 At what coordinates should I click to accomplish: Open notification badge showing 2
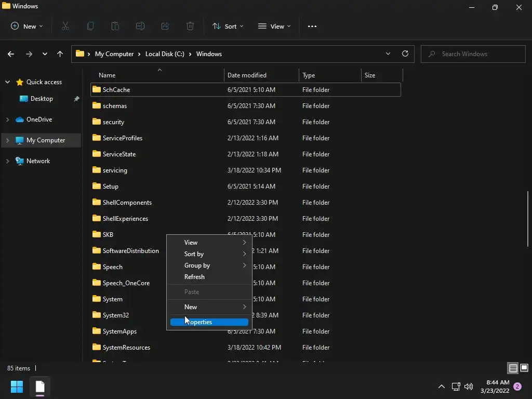[517, 387]
